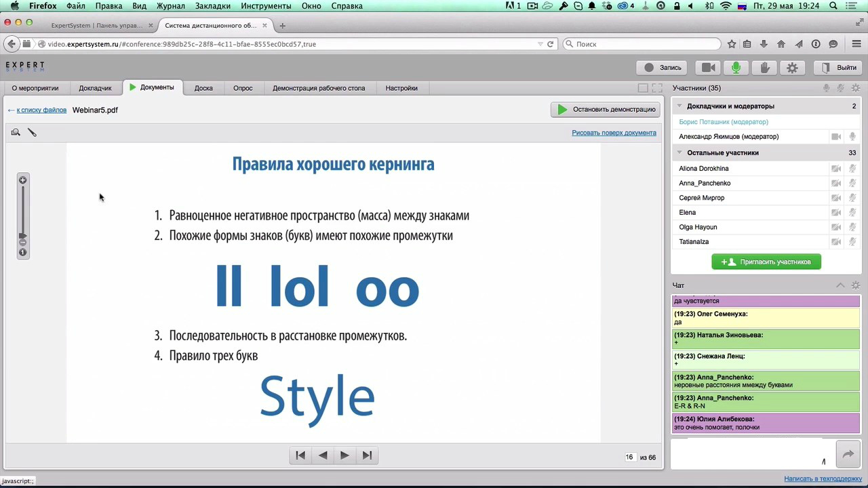Switch the document to fullscreen view

coord(656,88)
